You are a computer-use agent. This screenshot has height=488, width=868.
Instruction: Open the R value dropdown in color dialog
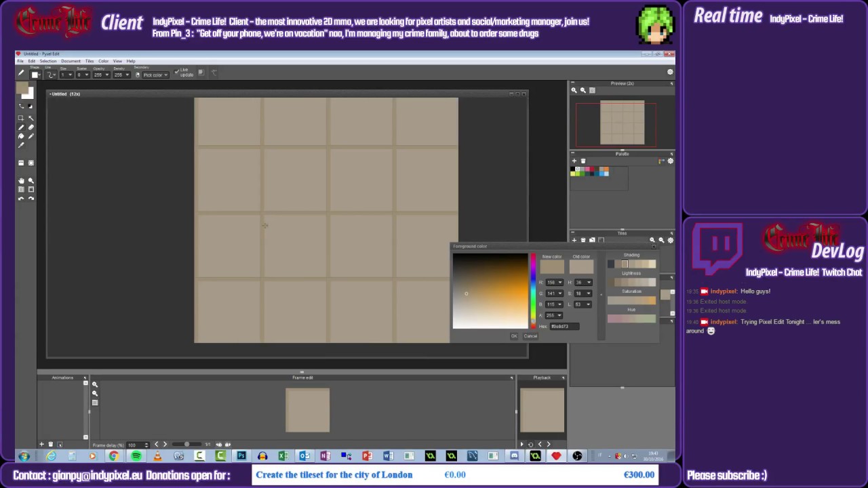pyautogui.click(x=555, y=283)
